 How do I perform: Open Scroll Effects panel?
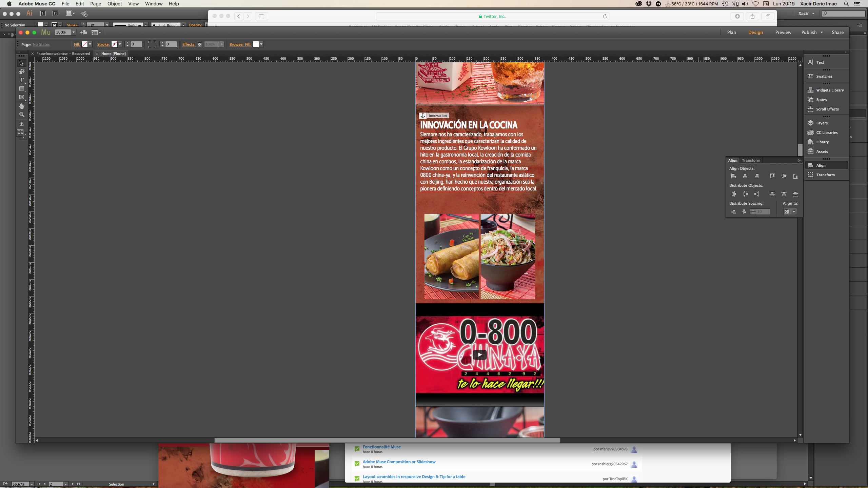click(827, 109)
